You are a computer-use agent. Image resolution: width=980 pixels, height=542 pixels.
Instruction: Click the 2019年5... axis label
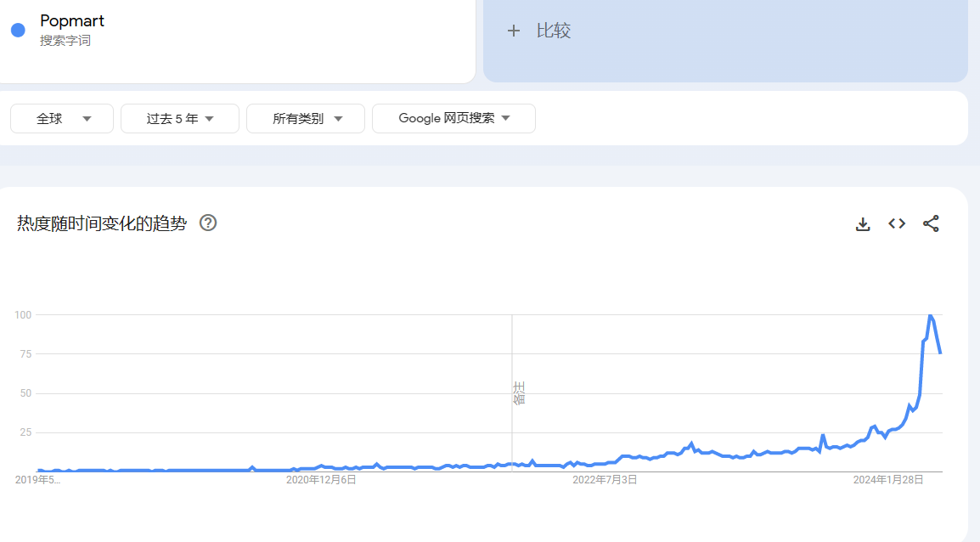tap(37, 480)
